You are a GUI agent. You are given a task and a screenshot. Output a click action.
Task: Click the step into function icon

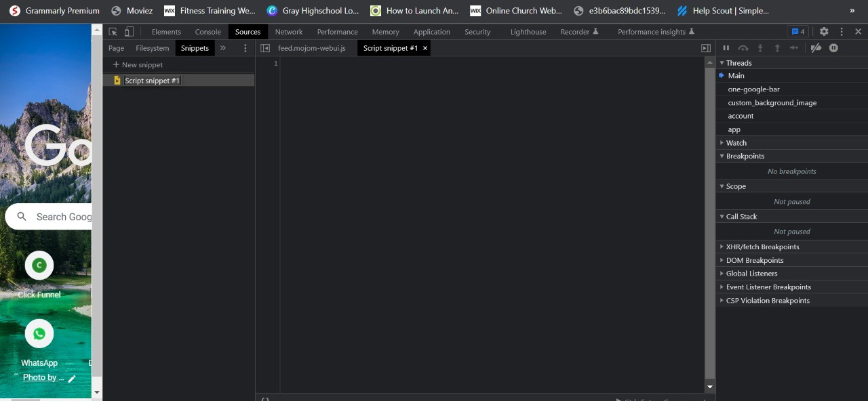(x=760, y=48)
